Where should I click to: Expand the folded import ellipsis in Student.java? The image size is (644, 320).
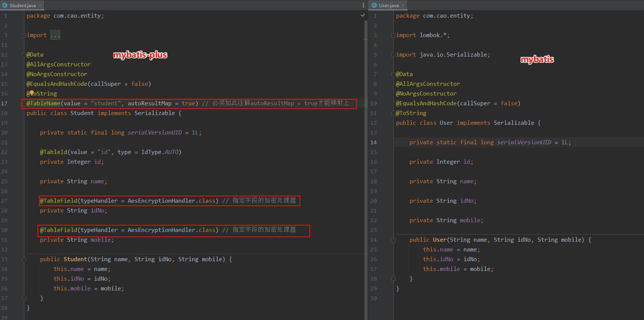tap(55, 35)
